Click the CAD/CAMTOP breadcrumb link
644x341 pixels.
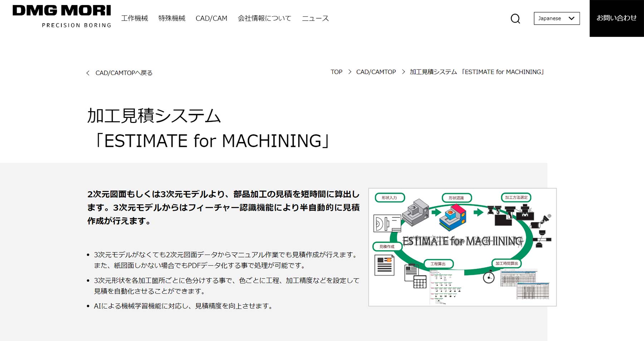pos(376,72)
